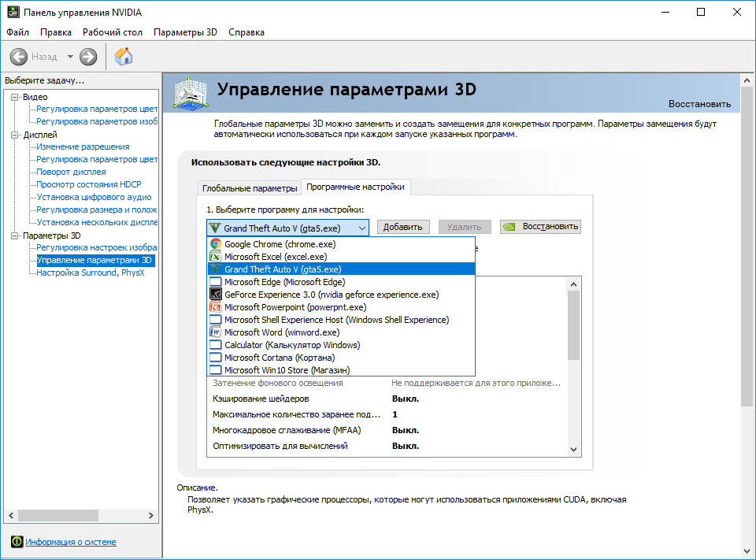
Task: Click the Microsoft Word icon in list
Action: (216, 332)
